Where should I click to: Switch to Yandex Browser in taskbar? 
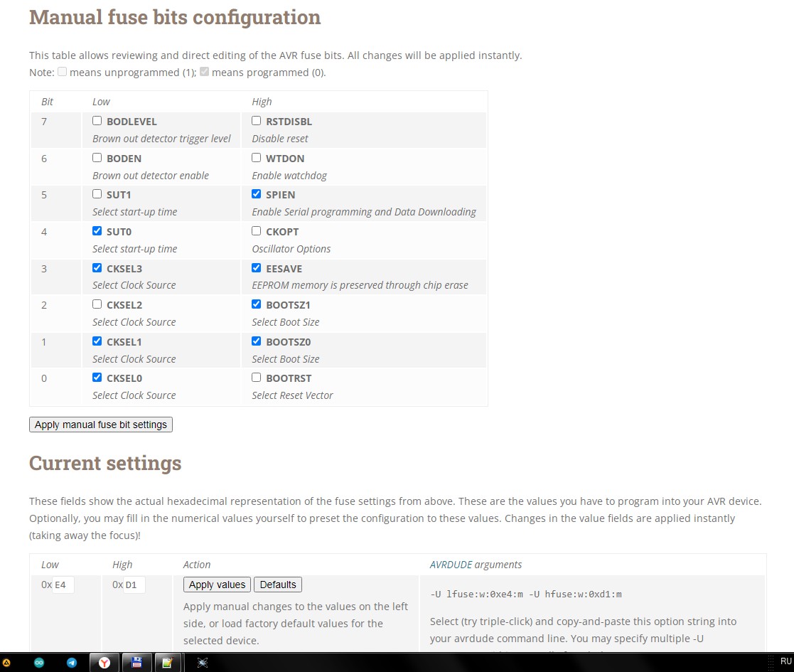[x=104, y=663]
